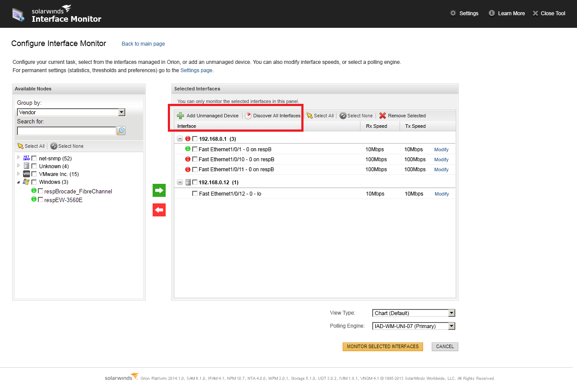Expand the net-snmp vendor group

(x=18, y=158)
